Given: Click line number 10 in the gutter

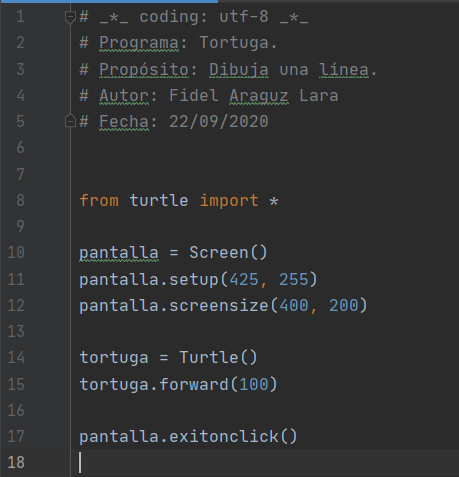Looking at the screenshot, I should [16, 253].
